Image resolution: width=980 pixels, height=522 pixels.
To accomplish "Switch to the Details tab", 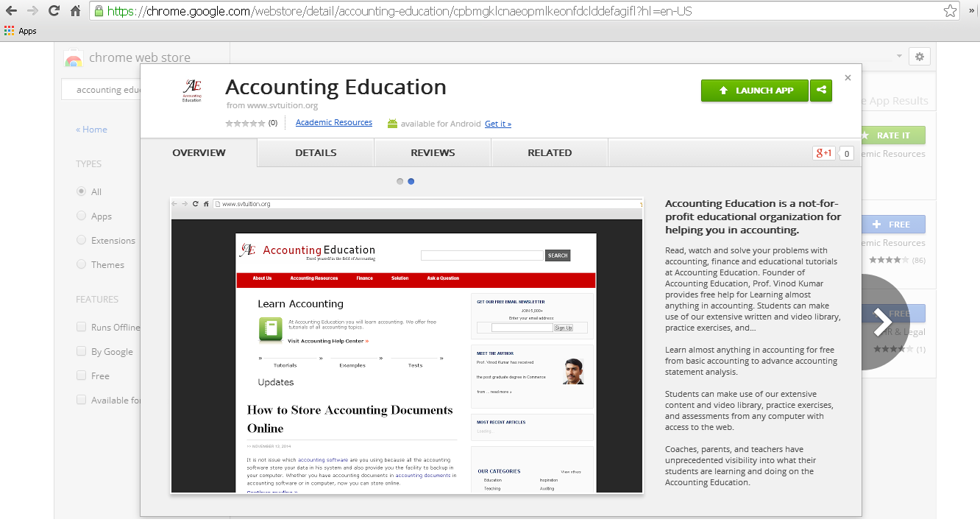I will point(316,153).
